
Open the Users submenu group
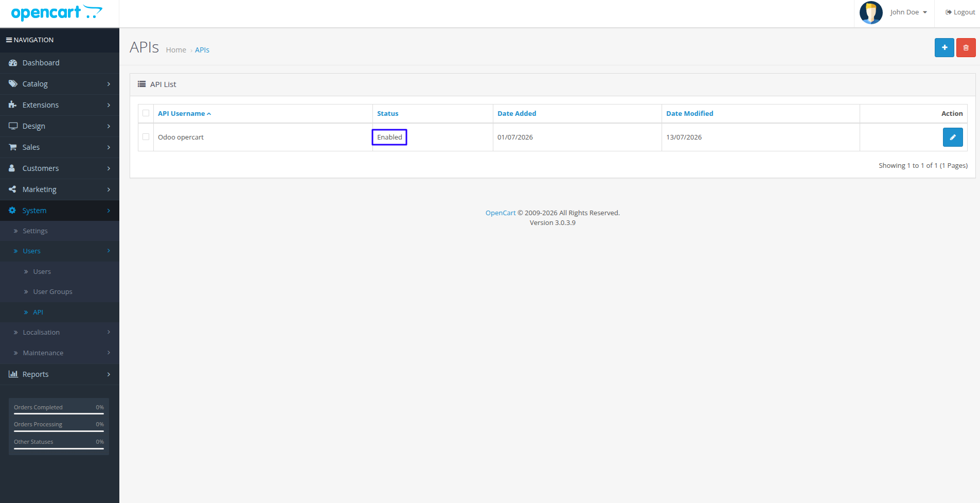tap(60, 251)
